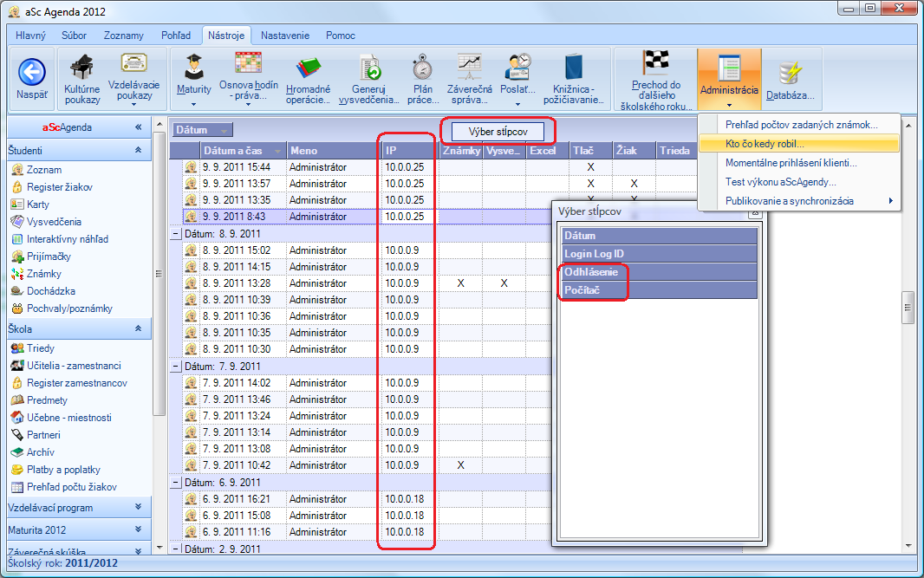
Task: Collapse the Dátum: 8. 9. 2011 group
Action: click(x=176, y=234)
